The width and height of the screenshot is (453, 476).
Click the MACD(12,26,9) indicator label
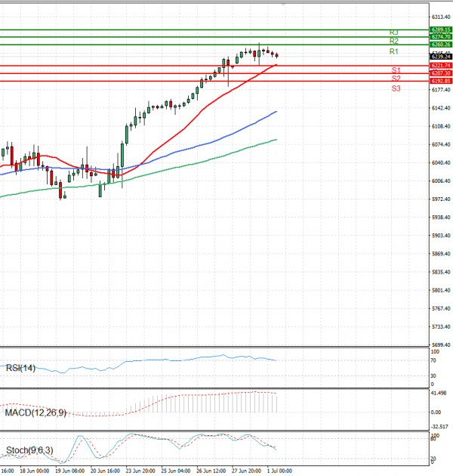35,413
